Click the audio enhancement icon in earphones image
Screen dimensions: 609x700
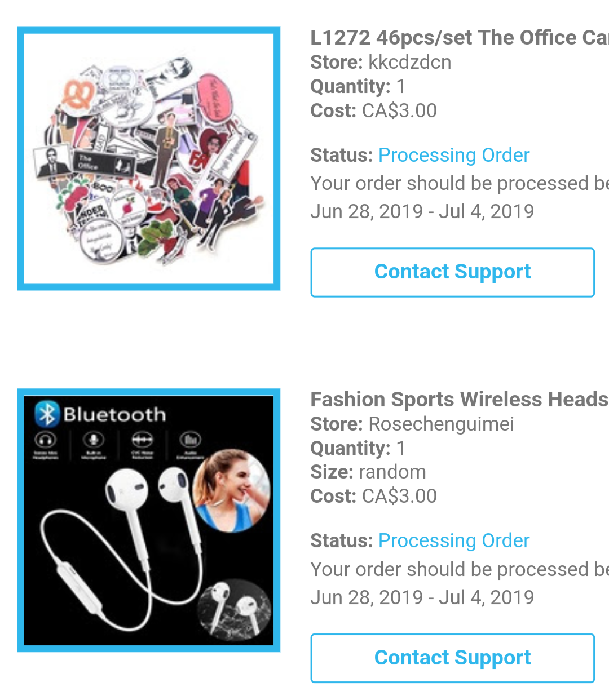pyautogui.click(x=191, y=439)
